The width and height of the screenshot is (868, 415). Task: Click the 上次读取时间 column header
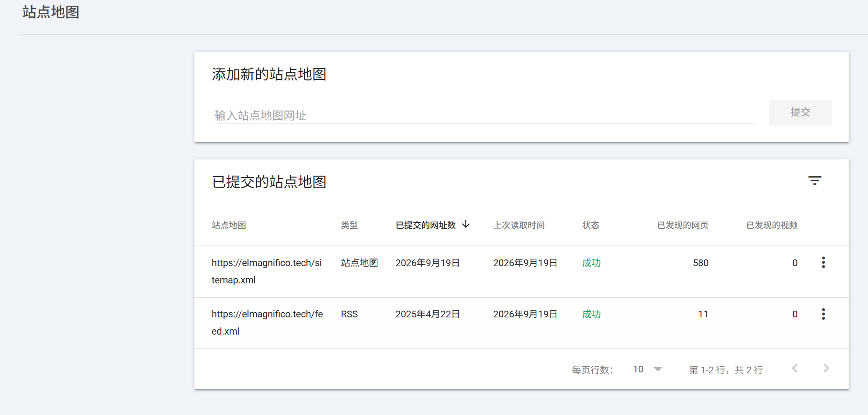[x=519, y=225]
